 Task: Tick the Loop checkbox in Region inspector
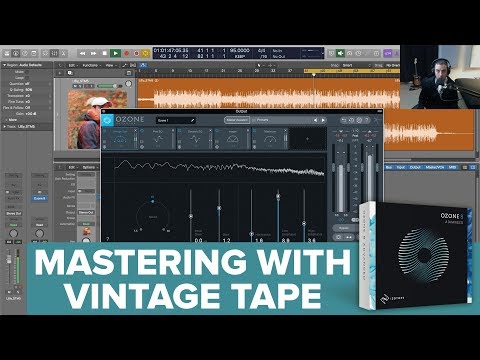[27, 78]
